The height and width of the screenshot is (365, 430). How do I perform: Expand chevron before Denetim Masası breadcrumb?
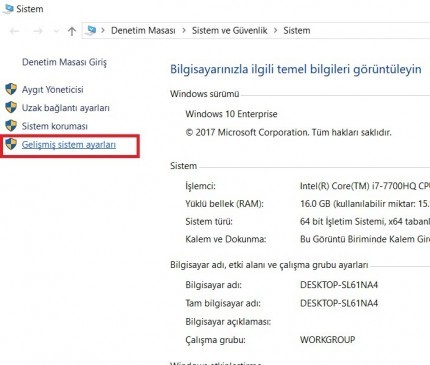[x=103, y=31]
